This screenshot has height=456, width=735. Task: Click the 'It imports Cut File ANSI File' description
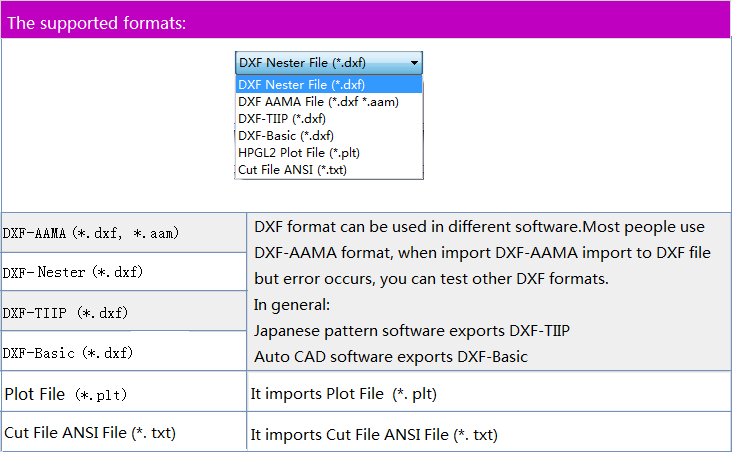tap(374, 435)
